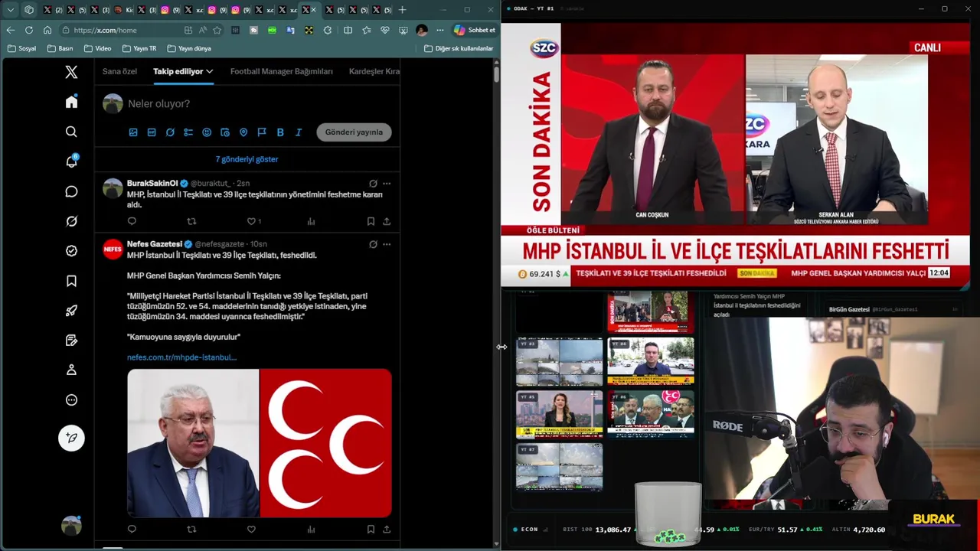Expand Basın bookmarks folder
Image resolution: width=980 pixels, height=551 pixels.
(x=60, y=48)
